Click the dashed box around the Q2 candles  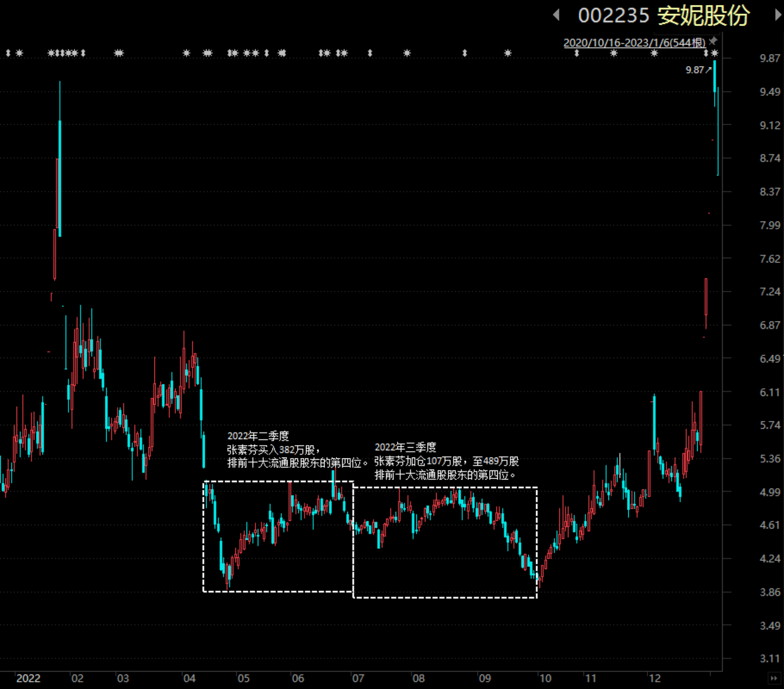[x=278, y=536]
